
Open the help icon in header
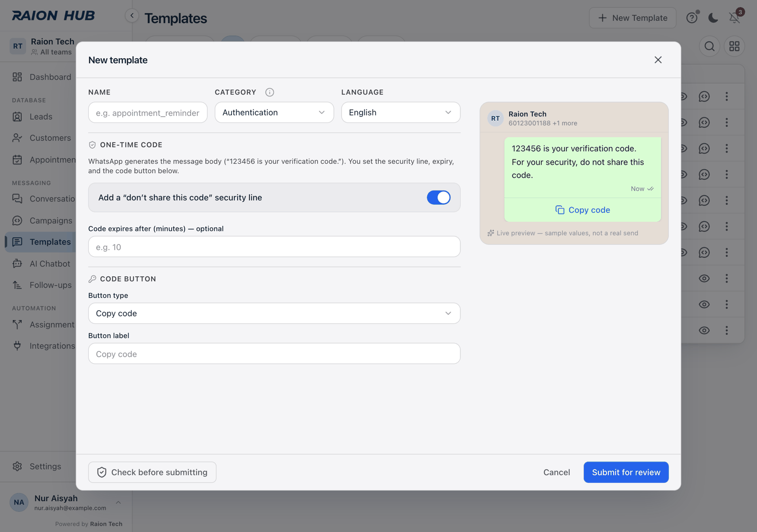click(692, 18)
